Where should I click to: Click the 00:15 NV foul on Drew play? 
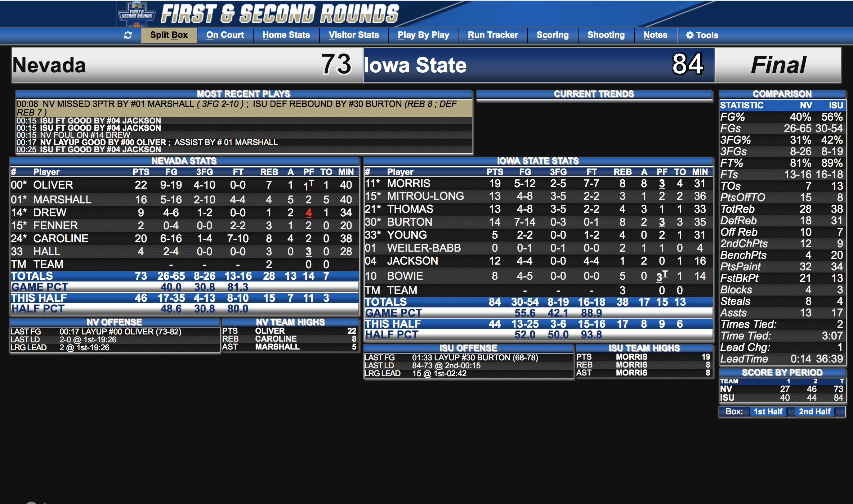click(x=244, y=135)
